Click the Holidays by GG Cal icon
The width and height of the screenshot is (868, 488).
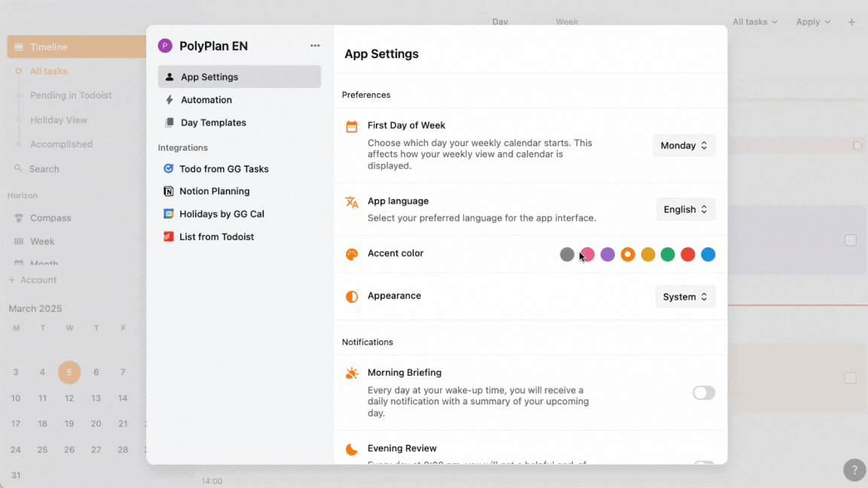pos(169,214)
